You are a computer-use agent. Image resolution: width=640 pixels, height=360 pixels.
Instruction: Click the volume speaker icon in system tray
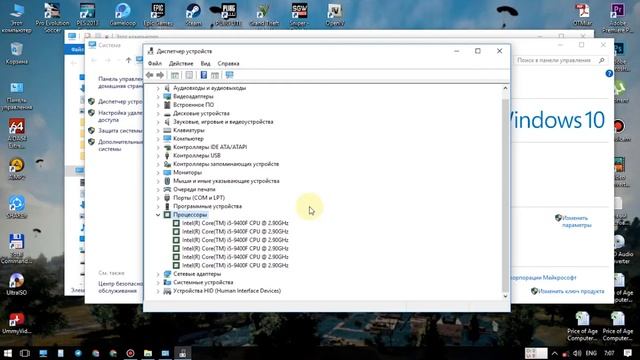click(x=577, y=353)
